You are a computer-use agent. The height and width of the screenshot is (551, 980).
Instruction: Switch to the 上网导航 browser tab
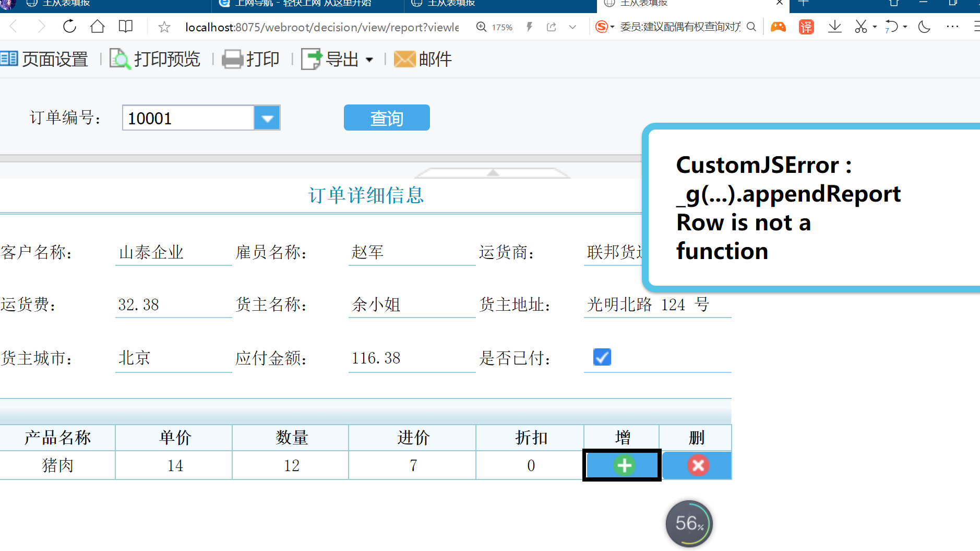pos(303,4)
